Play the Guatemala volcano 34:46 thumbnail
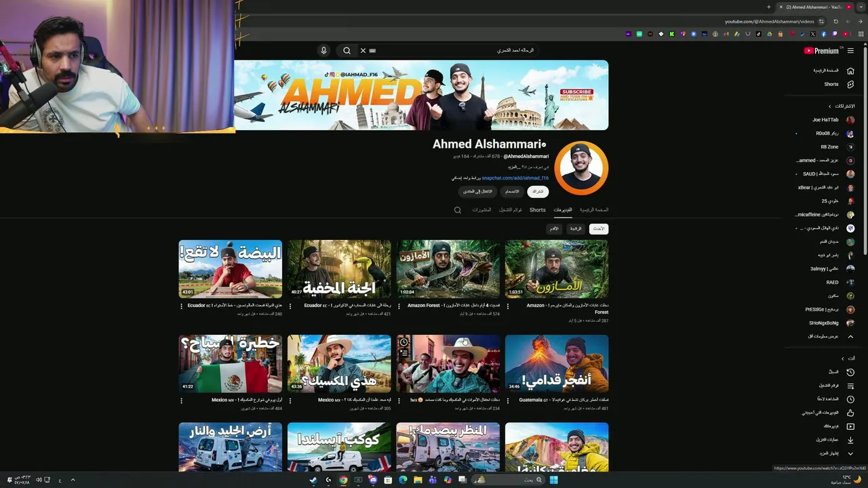 pyautogui.click(x=557, y=364)
